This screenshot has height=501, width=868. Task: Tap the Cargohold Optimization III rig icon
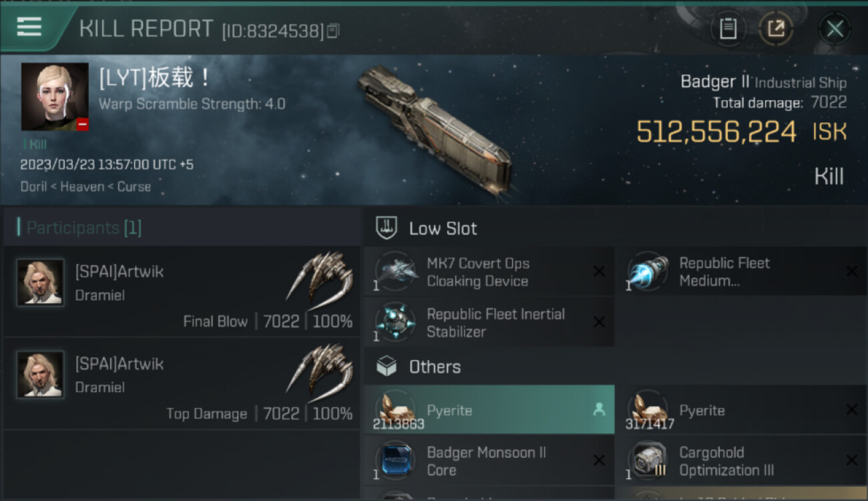[648, 461]
